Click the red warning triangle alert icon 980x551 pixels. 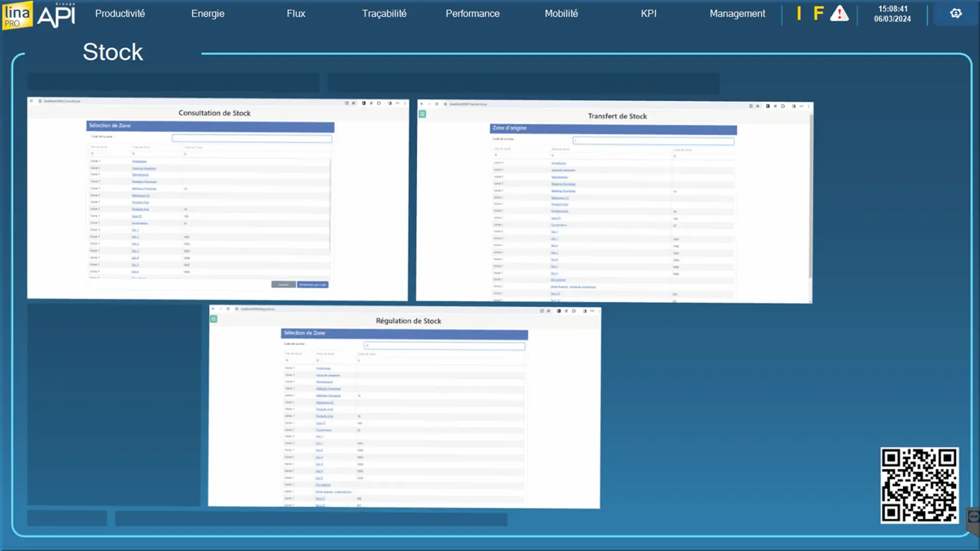click(x=839, y=13)
